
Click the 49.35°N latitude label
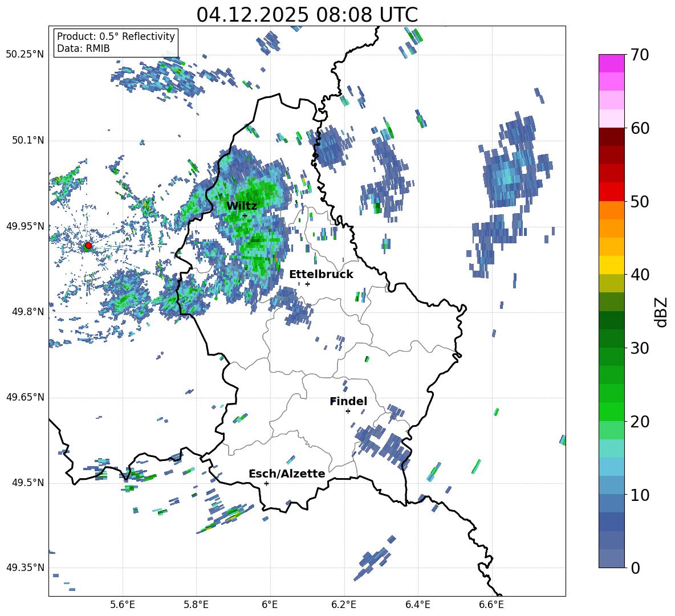(x=25, y=568)
